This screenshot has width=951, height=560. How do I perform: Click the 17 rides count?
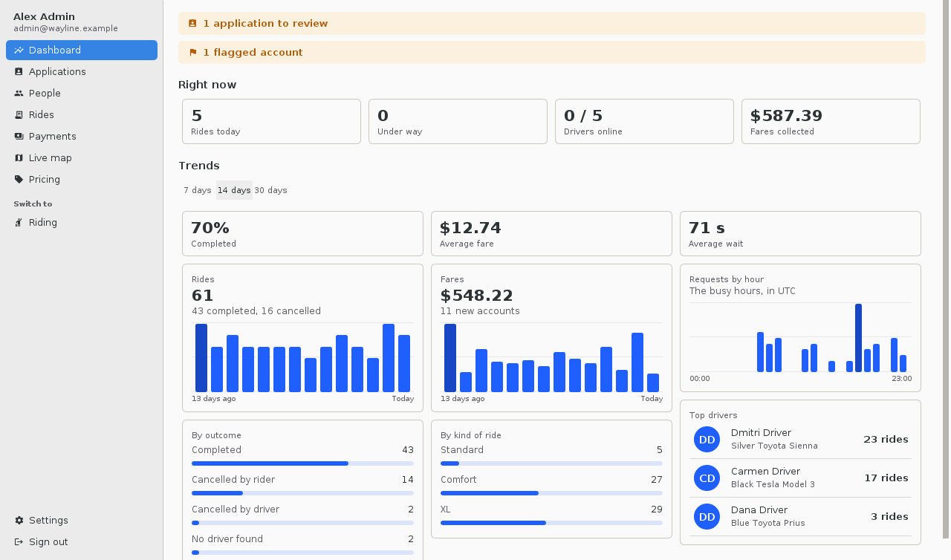pos(886,478)
